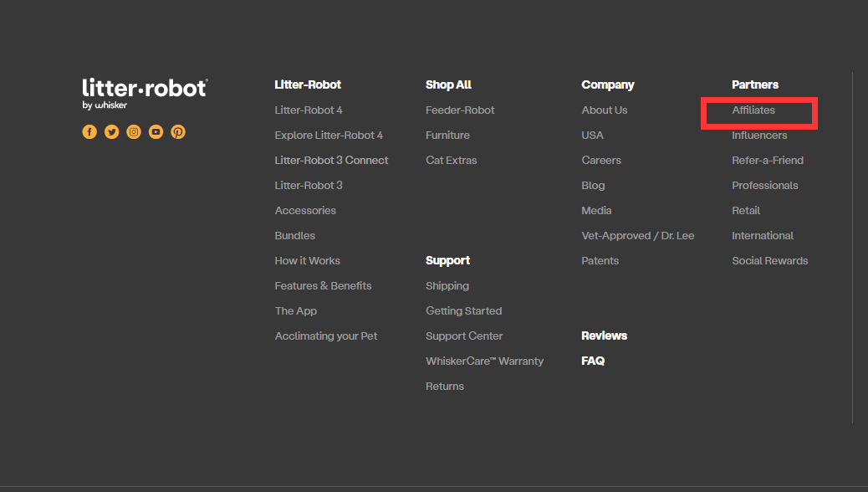Open the Affiliates partner link

(753, 110)
